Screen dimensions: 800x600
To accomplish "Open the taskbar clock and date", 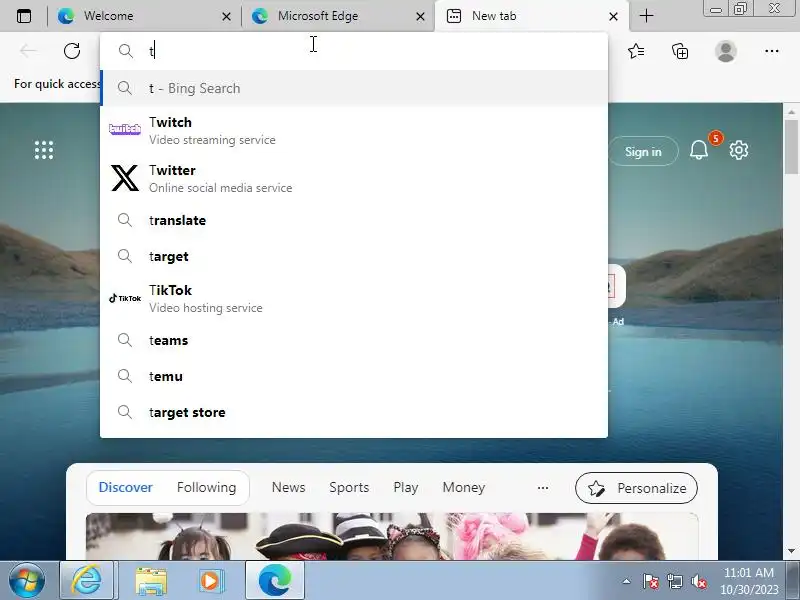I will point(749,581).
